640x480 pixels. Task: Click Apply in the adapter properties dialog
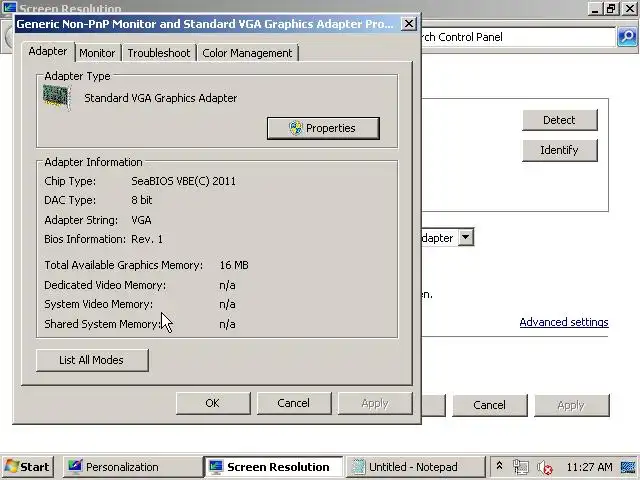pos(375,403)
